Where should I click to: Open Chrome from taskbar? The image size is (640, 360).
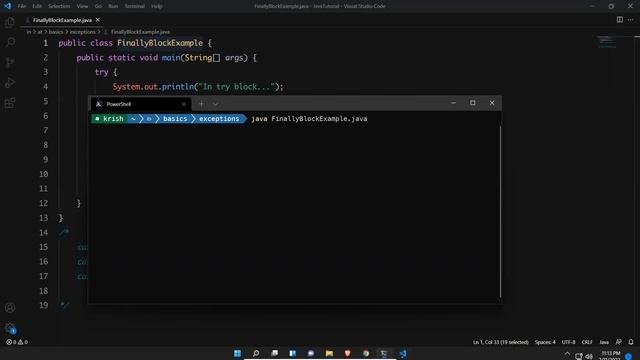(x=366, y=353)
